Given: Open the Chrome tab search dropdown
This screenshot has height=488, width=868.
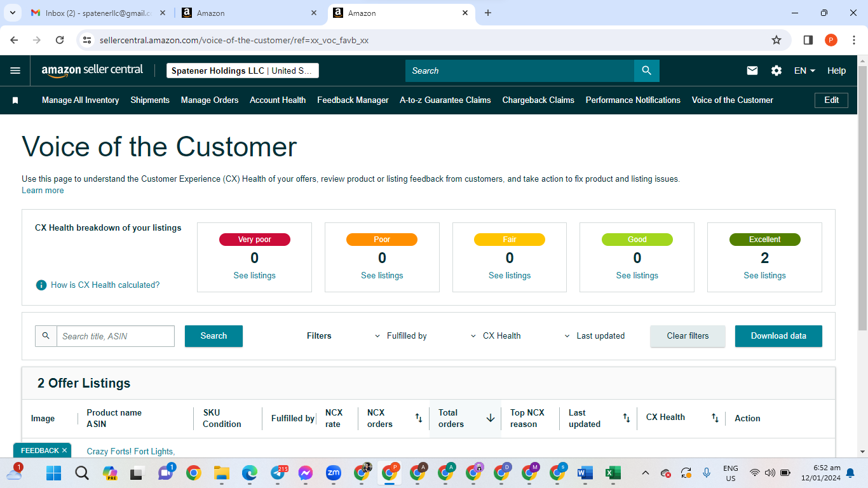Looking at the screenshot, I should point(13,13).
